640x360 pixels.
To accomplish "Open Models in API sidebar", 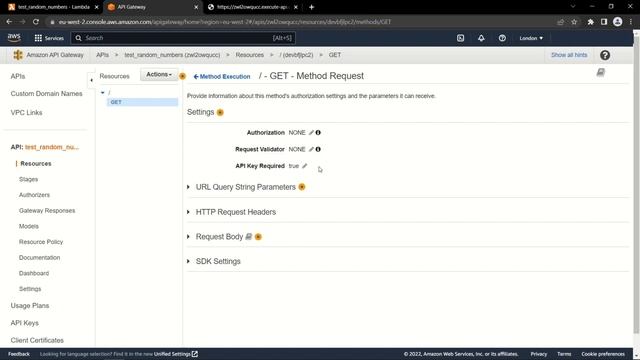I will pos(29,226).
